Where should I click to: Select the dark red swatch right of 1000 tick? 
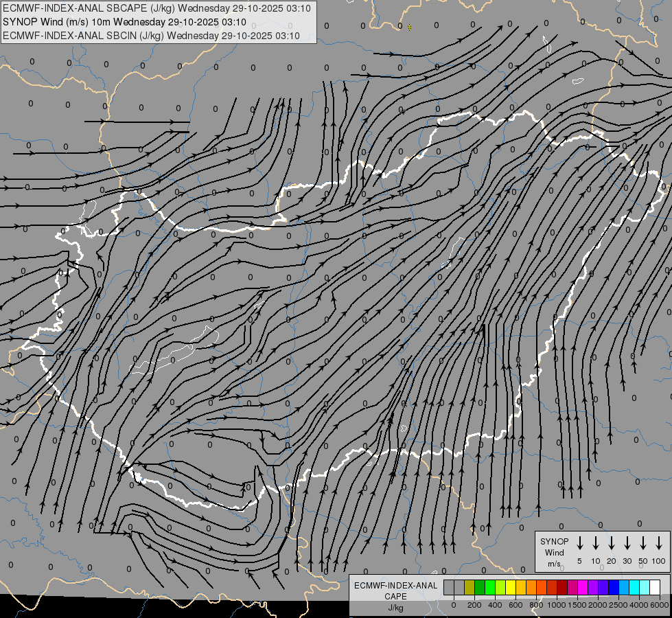click(x=562, y=587)
